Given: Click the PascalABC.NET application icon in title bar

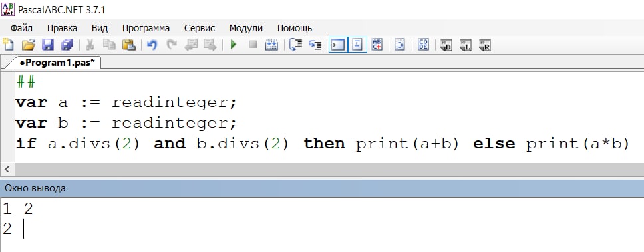Looking at the screenshot, I should pos(8,9).
